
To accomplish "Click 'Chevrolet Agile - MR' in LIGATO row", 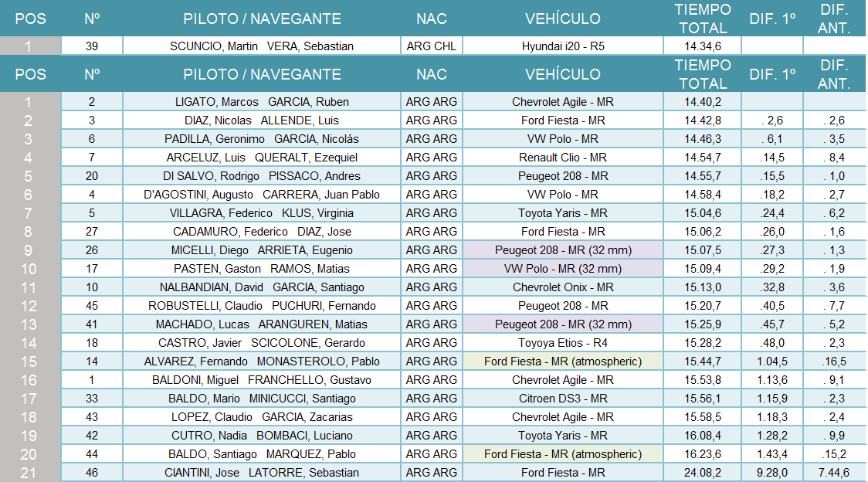I will coord(562,102).
